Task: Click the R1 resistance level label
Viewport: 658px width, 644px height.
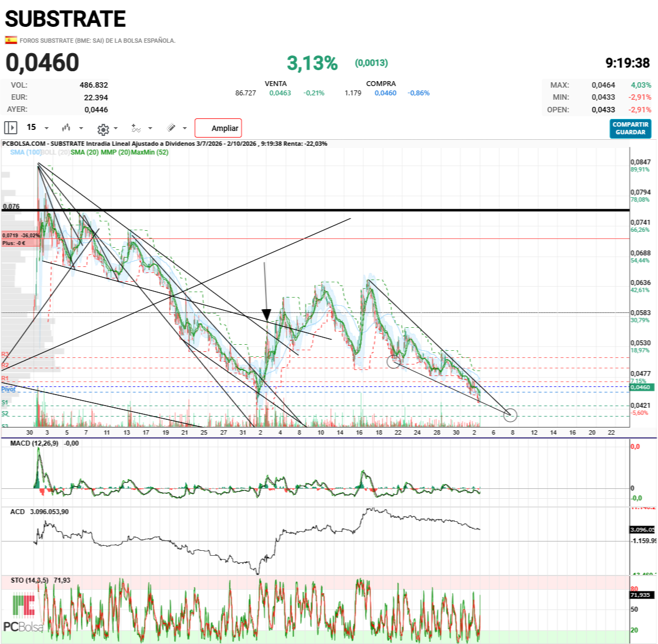Action: (x=5, y=379)
